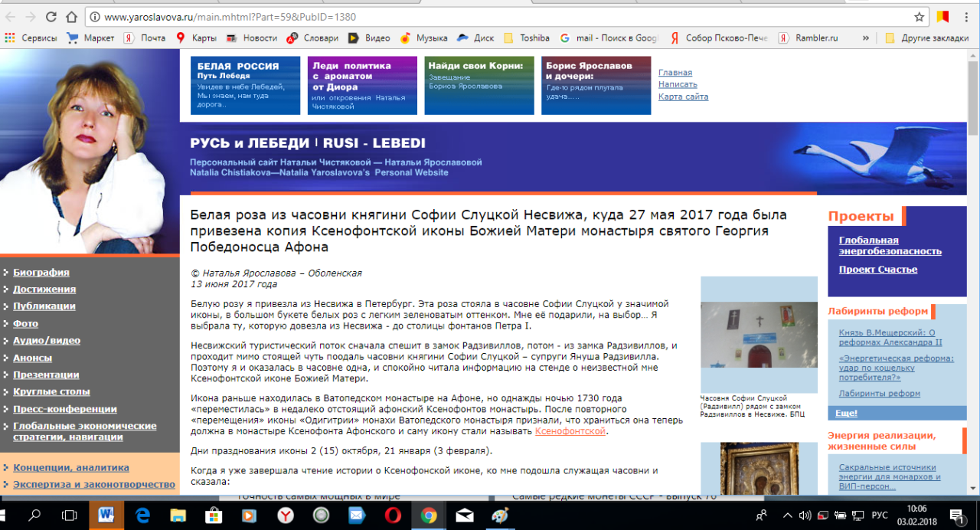Open Достижения in the left menu
The width and height of the screenshot is (980, 530).
(x=44, y=289)
